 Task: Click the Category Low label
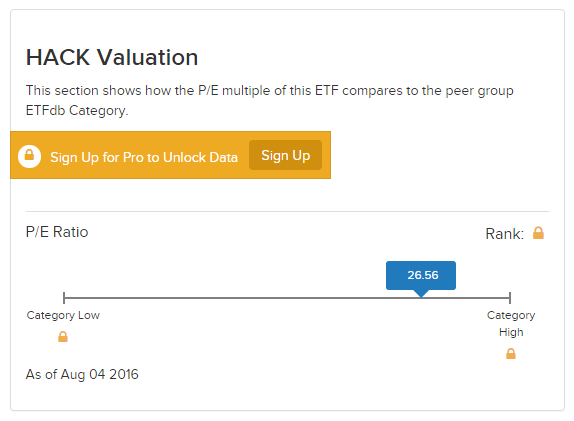pos(63,315)
